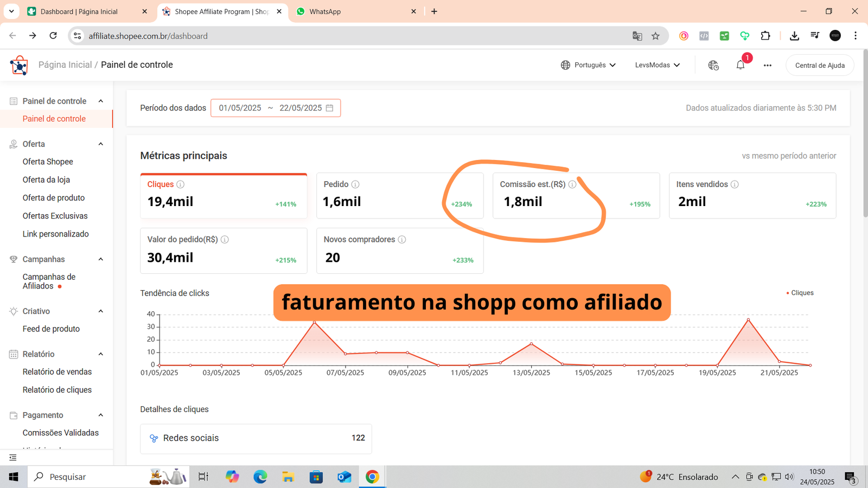Click the site information icon in address bar

pyautogui.click(x=78, y=36)
